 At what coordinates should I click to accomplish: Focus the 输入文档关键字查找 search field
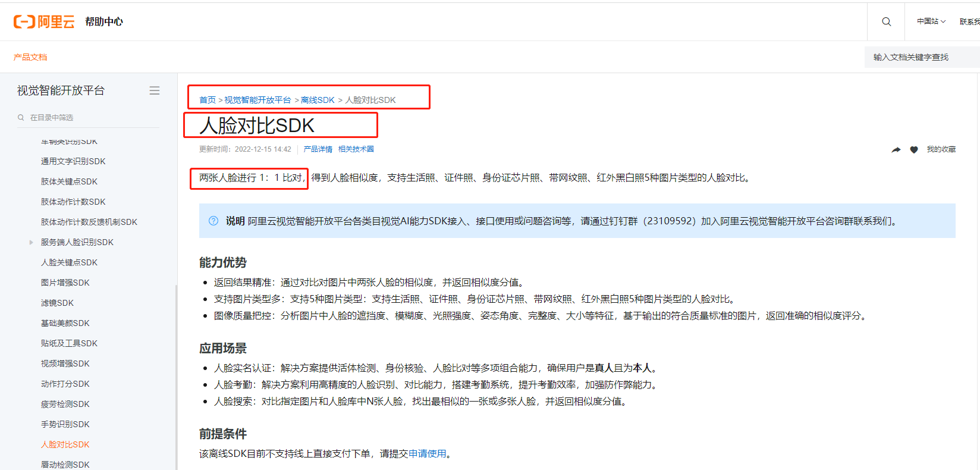coord(922,57)
